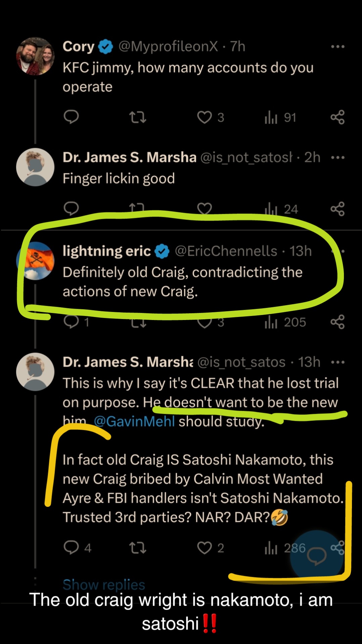Screen dimensions: 362x644
Task: Open more options on Cory's tweet
Action: click(x=337, y=47)
